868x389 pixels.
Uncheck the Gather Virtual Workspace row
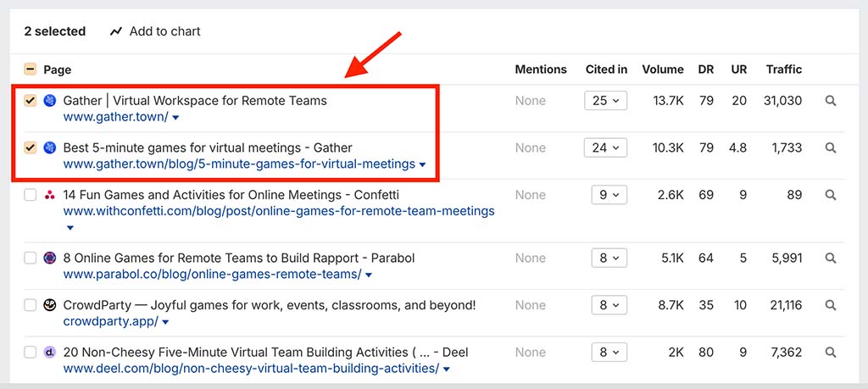pyautogui.click(x=30, y=101)
